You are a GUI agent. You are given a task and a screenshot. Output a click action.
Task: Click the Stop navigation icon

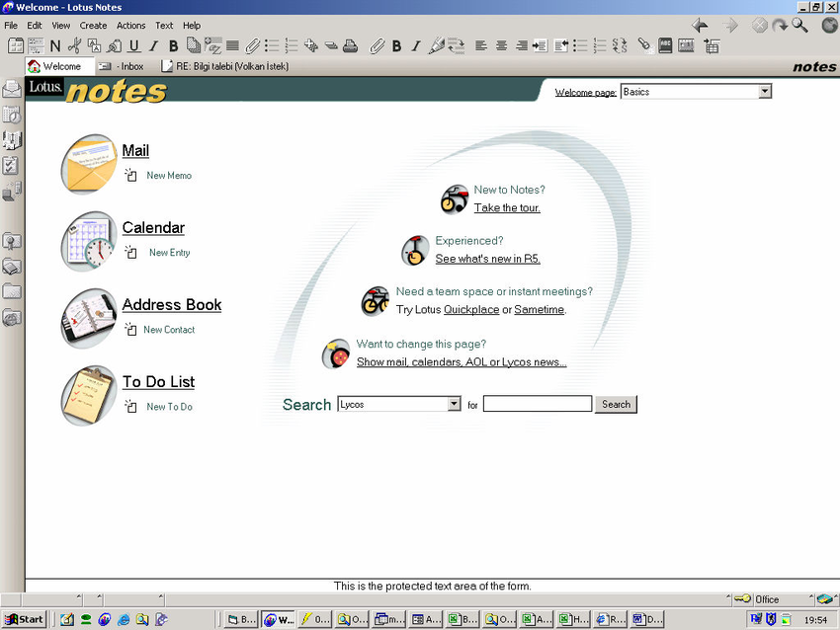point(759,25)
